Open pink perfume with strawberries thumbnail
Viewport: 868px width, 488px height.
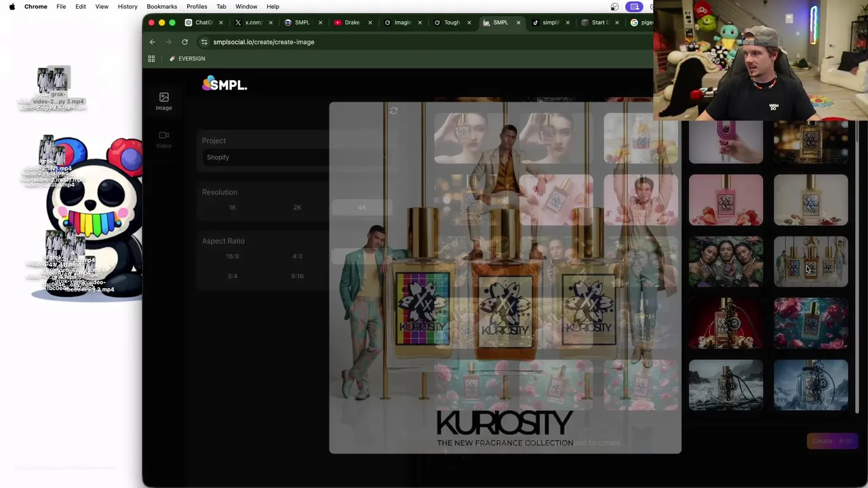[726, 200]
